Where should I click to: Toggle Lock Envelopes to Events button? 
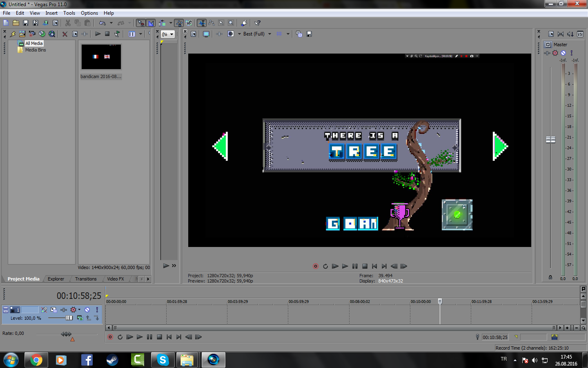(x=179, y=23)
